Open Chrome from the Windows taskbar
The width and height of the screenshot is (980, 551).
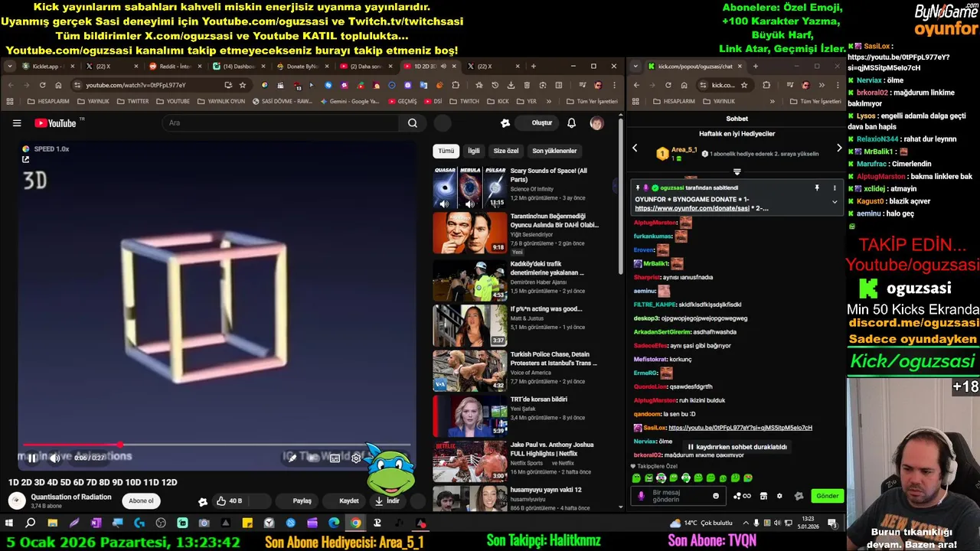click(x=355, y=523)
